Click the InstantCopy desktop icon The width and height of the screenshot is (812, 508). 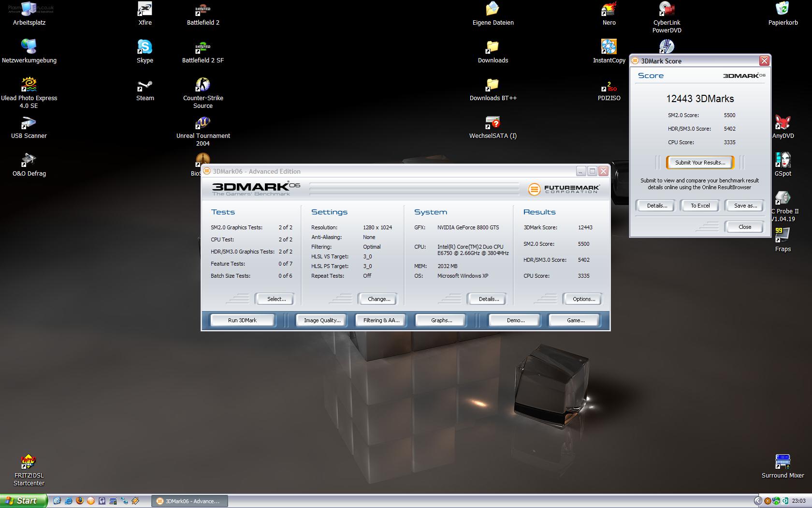pos(609,51)
